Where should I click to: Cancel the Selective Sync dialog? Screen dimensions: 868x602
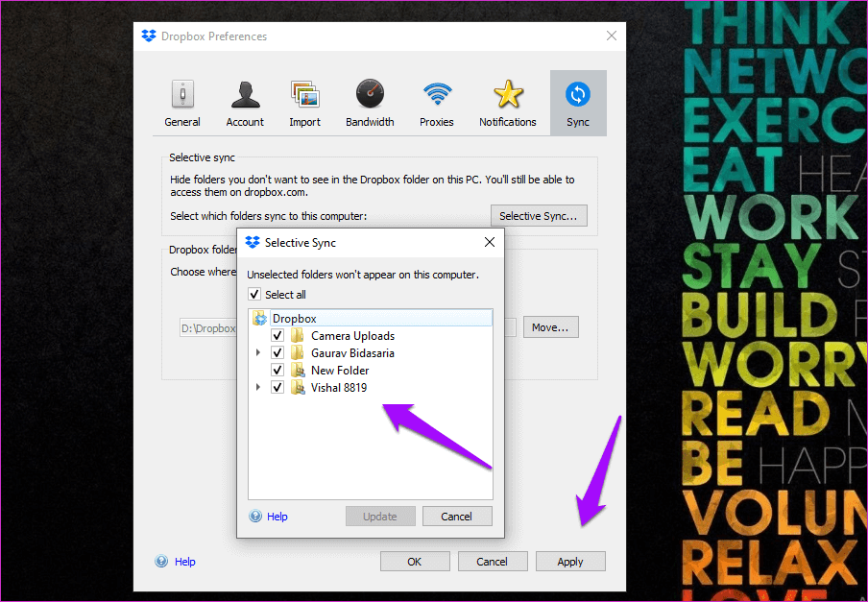tap(457, 517)
